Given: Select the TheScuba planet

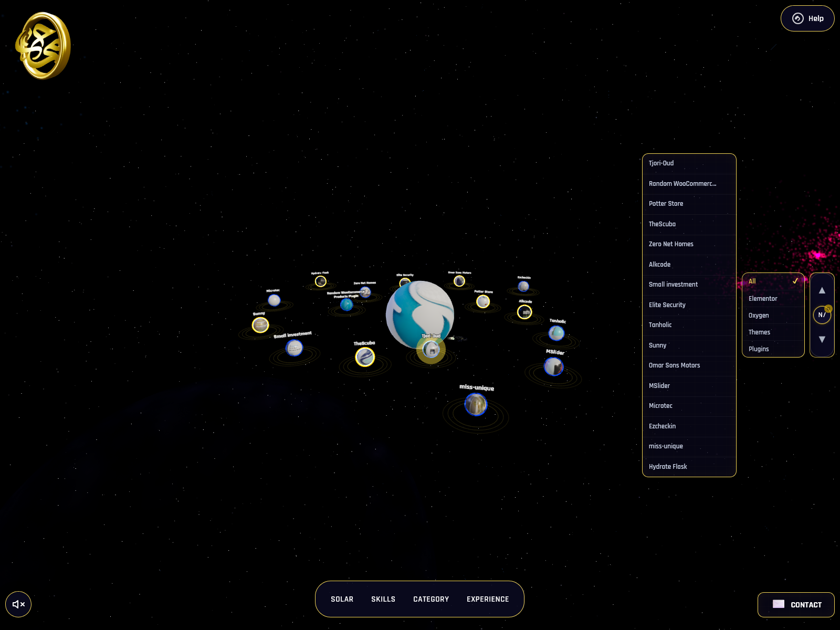Looking at the screenshot, I should pyautogui.click(x=365, y=357).
